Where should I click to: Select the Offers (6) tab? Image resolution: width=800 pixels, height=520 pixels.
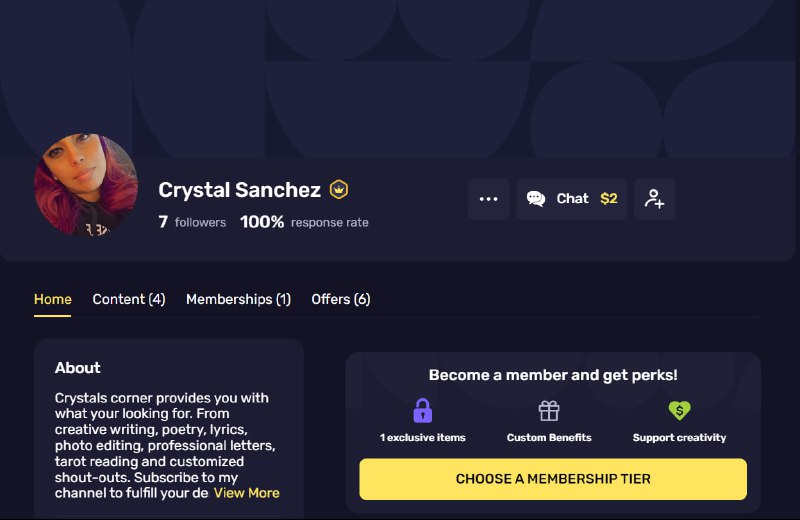pos(341,300)
